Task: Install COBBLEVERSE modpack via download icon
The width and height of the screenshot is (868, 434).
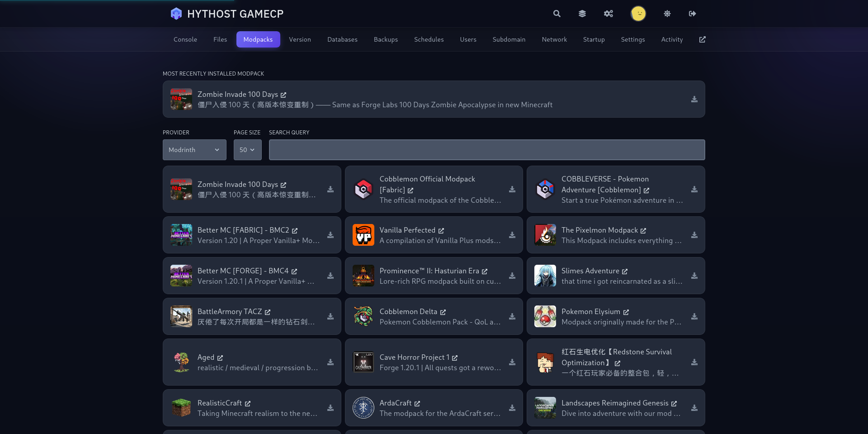Action: pyautogui.click(x=694, y=189)
